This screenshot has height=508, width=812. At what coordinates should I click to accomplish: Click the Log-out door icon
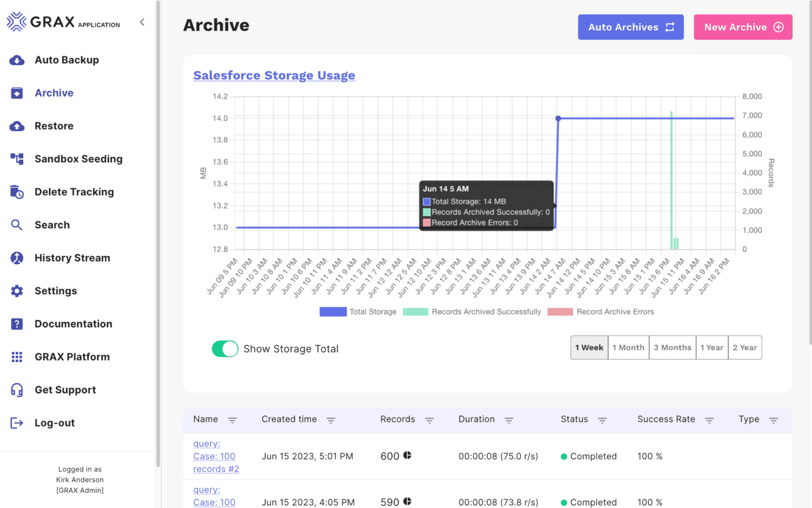(x=16, y=423)
